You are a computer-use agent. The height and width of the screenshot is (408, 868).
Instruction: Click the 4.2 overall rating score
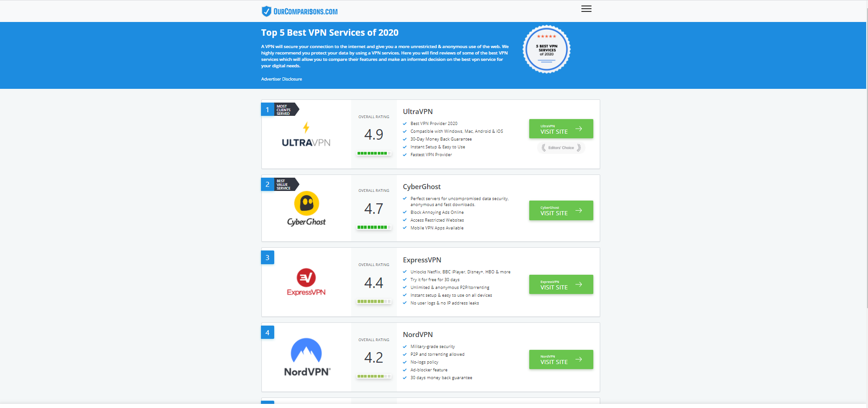[x=374, y=358]
